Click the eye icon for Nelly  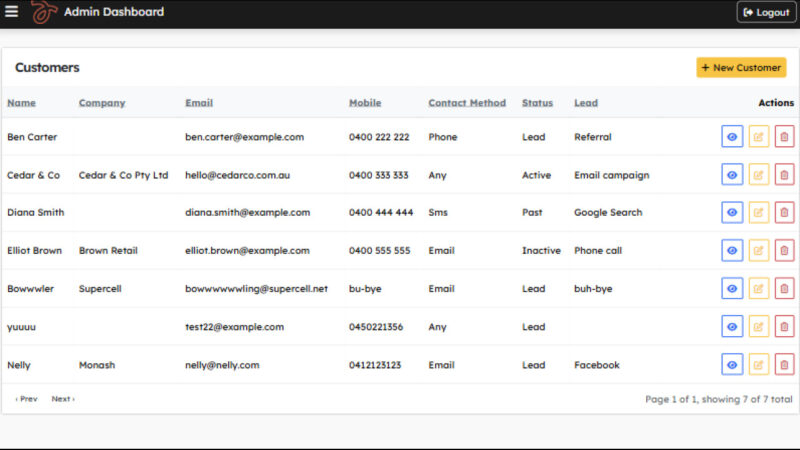point(732,365)
